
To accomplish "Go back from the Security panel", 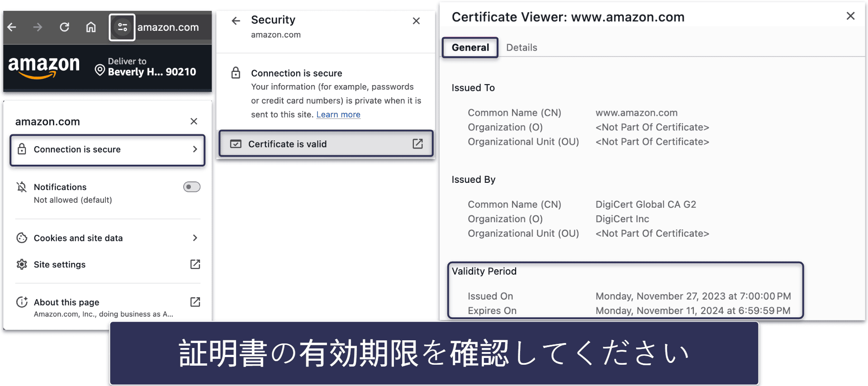I will [x=236, y=21].
